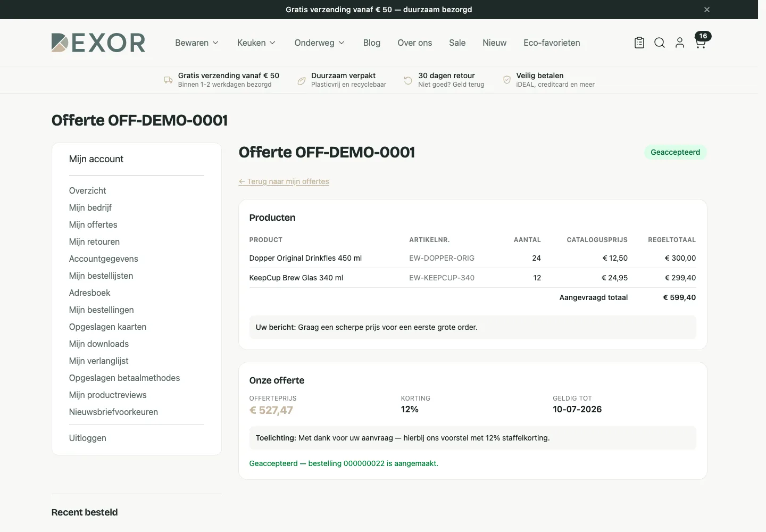Click the leaf icon beside Duurzaam verpakt

301,81
